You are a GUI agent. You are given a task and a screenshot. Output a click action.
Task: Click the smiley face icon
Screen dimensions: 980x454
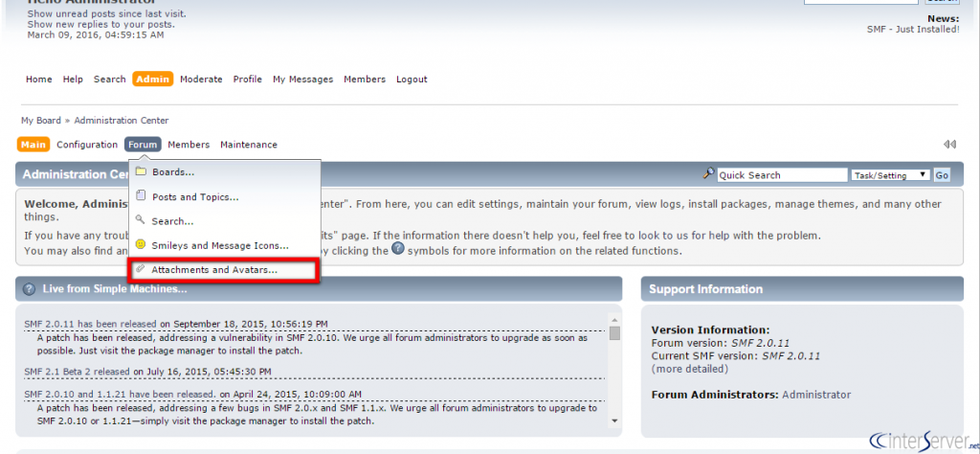pyautogui.click(x=142, y=245)
